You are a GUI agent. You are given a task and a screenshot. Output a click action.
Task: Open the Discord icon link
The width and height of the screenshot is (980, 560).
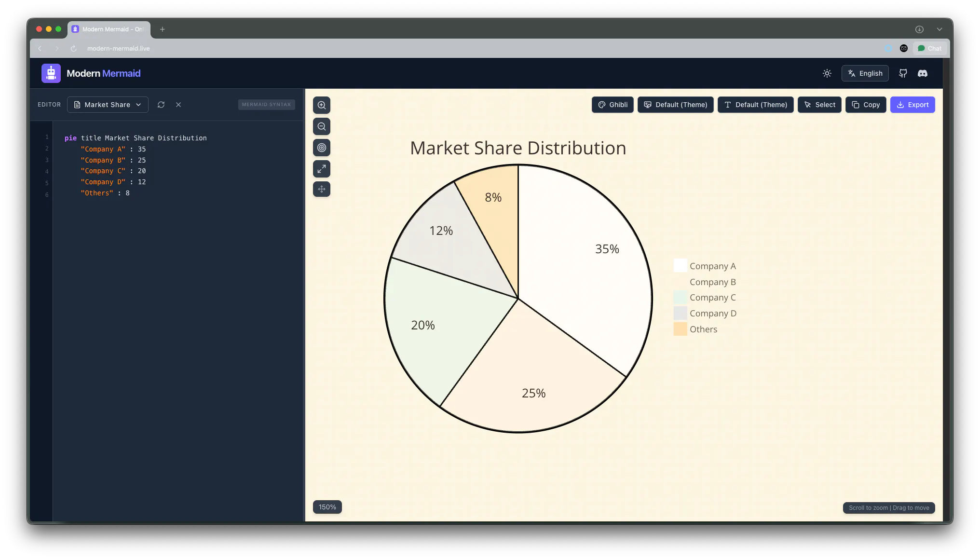coord(923,73)
